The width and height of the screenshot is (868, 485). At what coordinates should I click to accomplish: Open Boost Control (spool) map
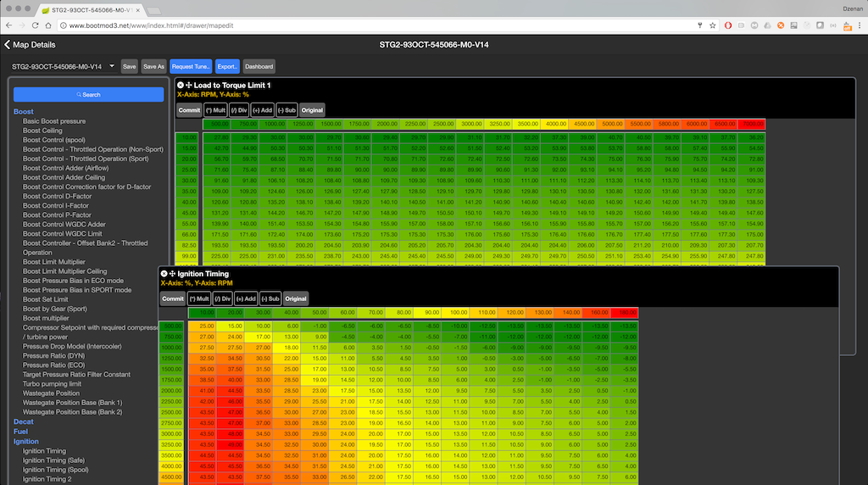click(x=53, y=140)
